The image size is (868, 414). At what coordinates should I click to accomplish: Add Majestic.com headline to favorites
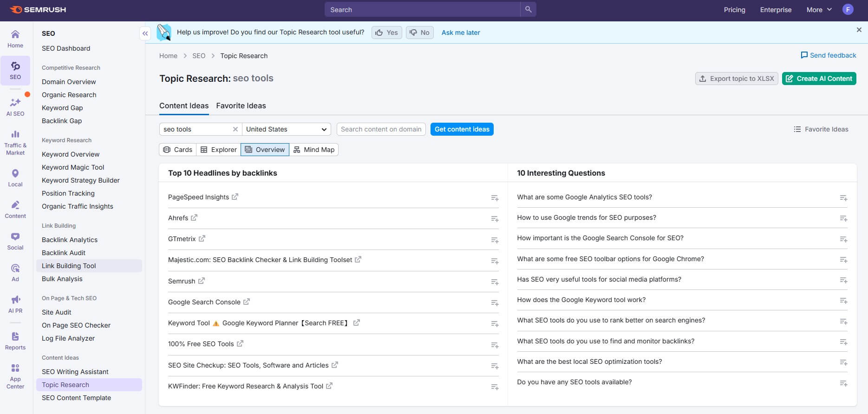pos(495,261)
